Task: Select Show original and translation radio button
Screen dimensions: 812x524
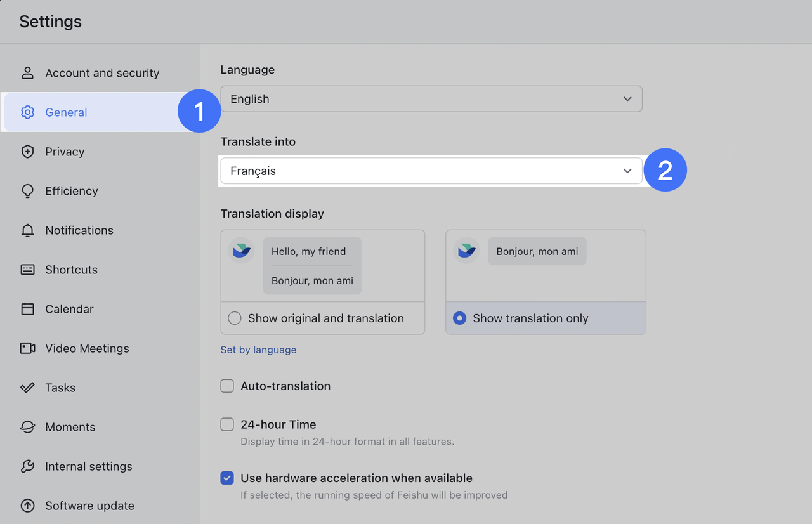Action: (x=235, y=318)
